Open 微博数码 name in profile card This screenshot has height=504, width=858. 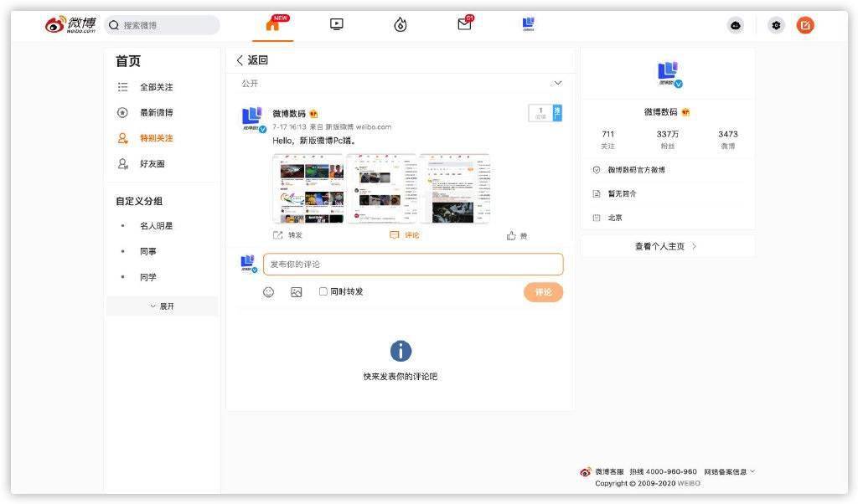(660, 112)
